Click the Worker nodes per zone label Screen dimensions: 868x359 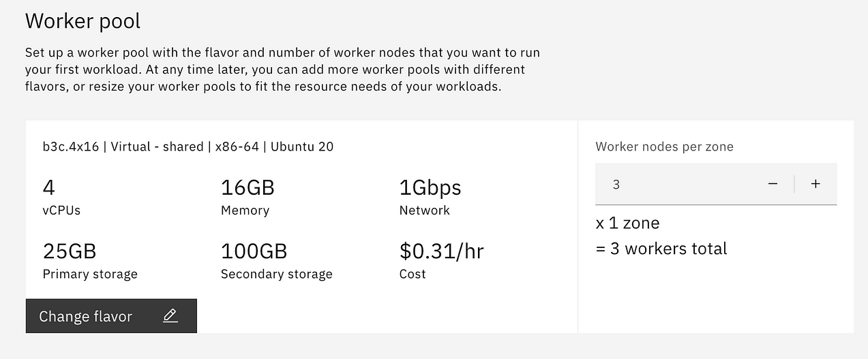(x=664, y=146)
